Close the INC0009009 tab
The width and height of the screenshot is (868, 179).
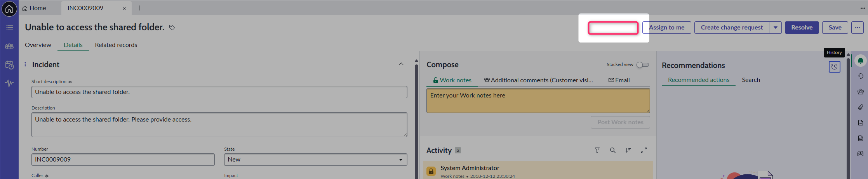124,9
